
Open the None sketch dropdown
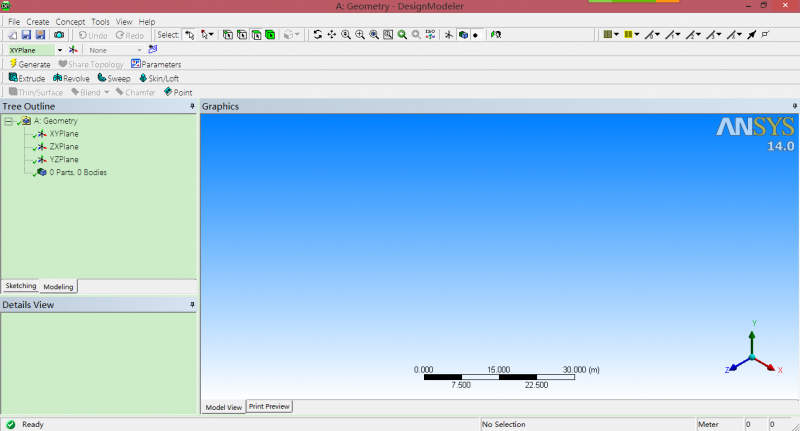[139, 50]
